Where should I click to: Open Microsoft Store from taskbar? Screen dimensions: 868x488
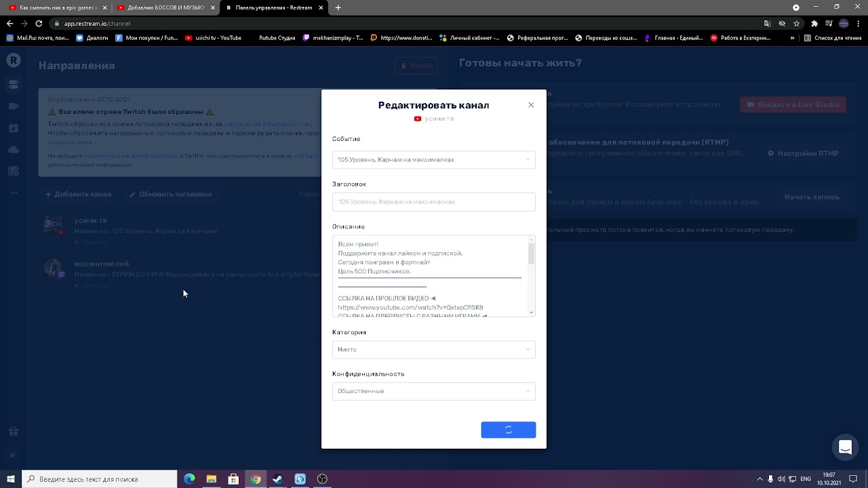point(233,479)
